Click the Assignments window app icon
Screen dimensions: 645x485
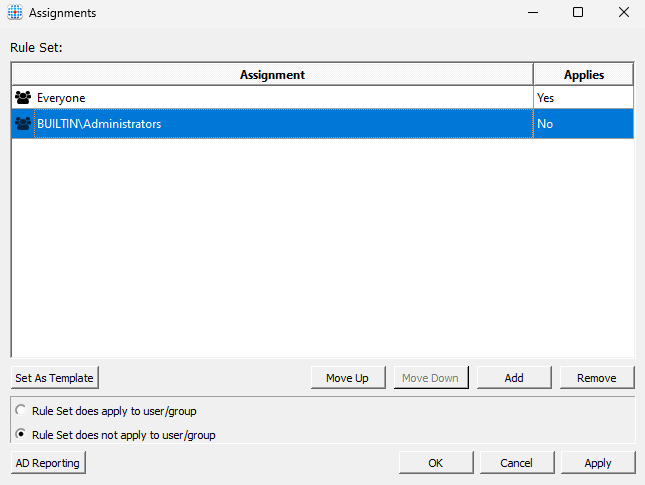(x=15, y=13)
